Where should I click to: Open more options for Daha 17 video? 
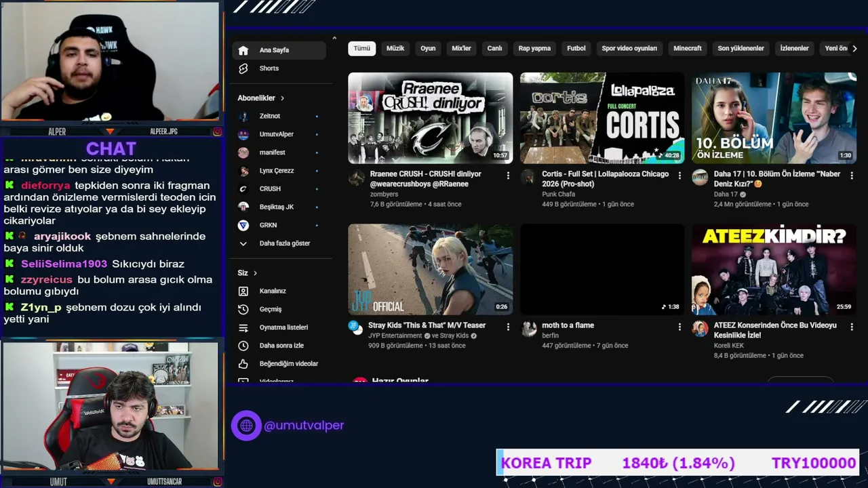851,175
